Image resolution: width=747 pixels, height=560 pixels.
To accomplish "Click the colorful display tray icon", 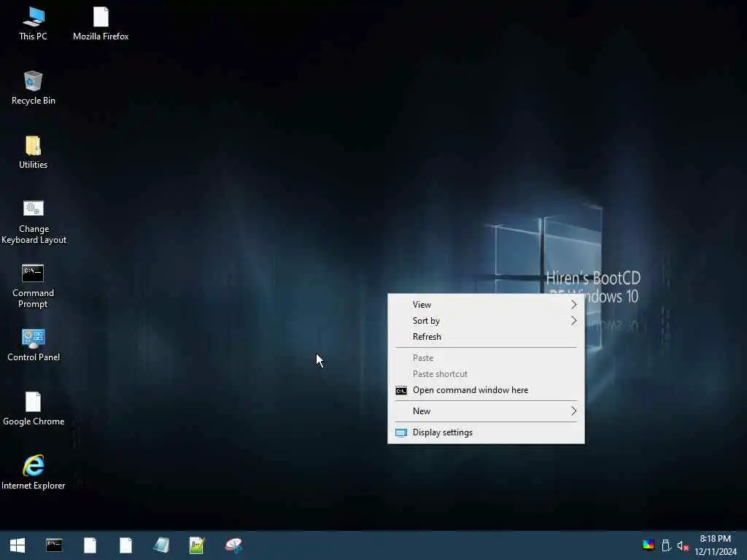I will [649, 545].
